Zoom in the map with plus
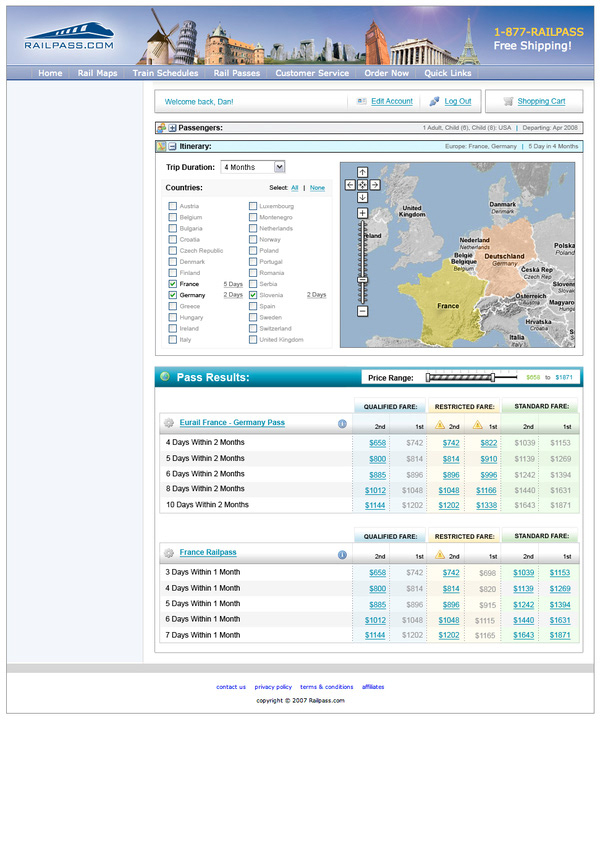 (362, 213)
